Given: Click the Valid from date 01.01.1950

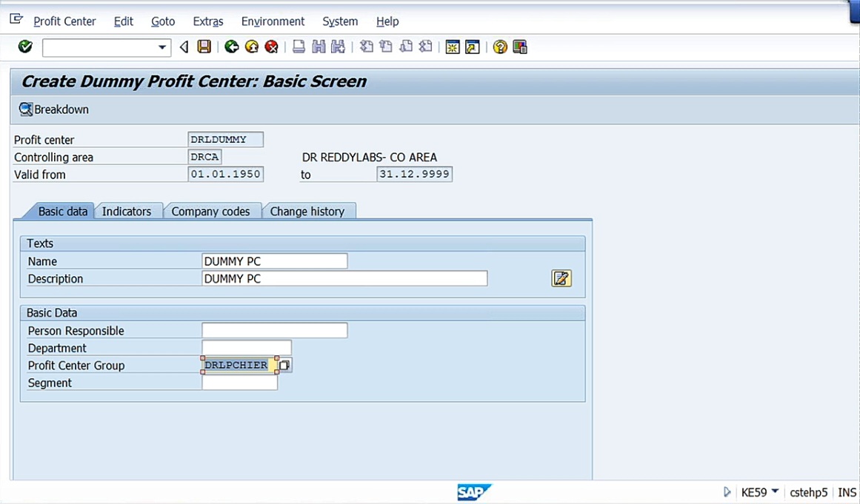Looking at the screenshot, I should [x=225, y=174].
